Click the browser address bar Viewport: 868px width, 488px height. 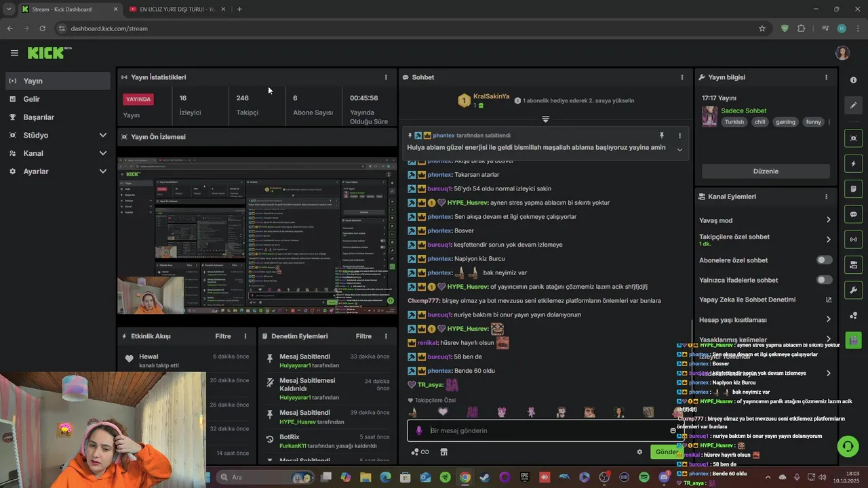click(407, 28)
